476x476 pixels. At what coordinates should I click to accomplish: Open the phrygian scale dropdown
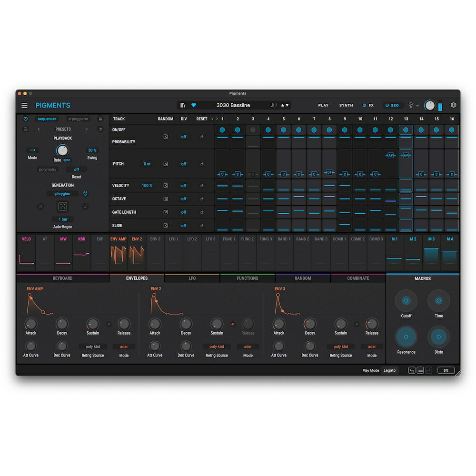click(x=62, y=194)
